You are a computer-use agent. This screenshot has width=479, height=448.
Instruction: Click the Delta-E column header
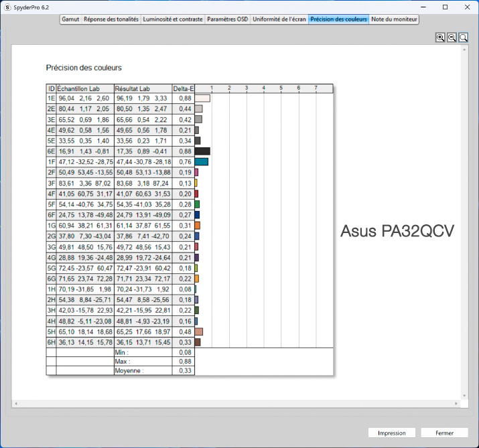coord(184,88)
